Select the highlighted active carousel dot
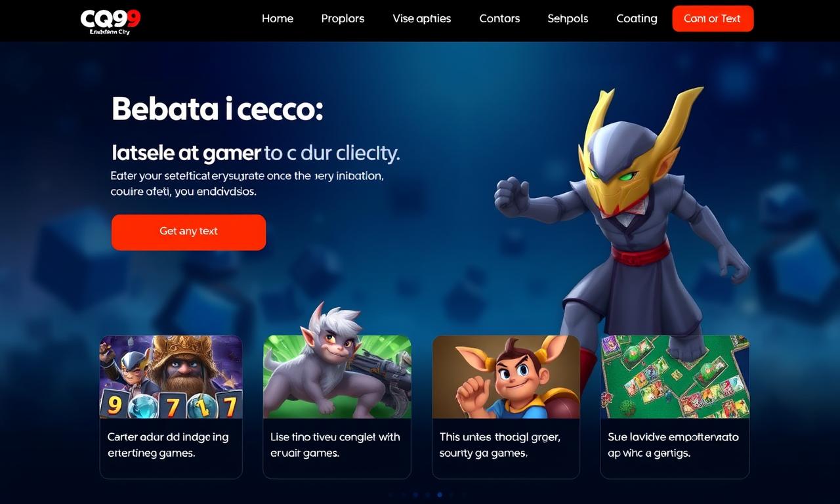This screenshot has width=840, height=504. pos(440,494)
